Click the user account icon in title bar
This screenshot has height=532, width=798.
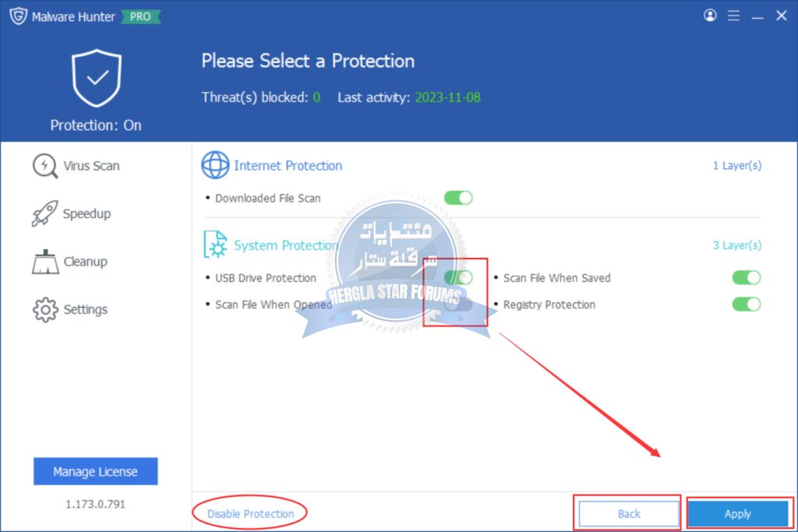(x=709, y=16)
